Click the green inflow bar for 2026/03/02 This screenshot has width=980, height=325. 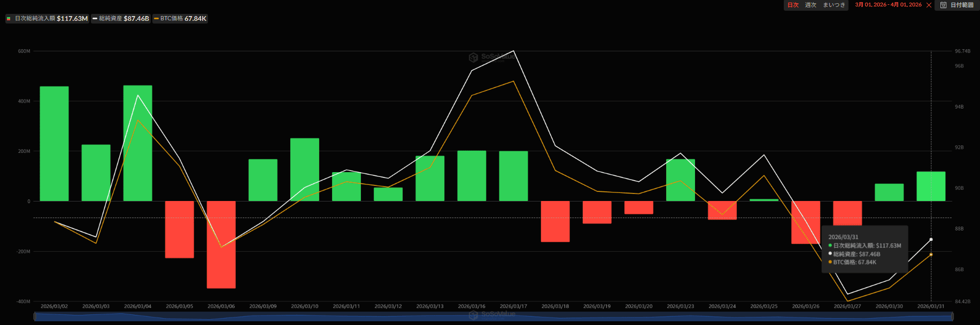pyautogui.click(x=54, y=143)
